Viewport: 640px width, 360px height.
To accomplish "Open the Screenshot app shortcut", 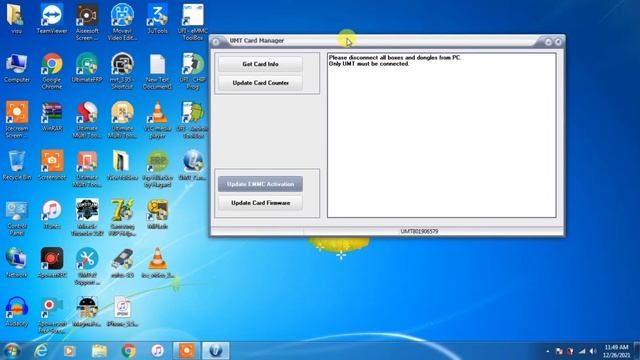I will pyautogui.click(x=52, y=166).
